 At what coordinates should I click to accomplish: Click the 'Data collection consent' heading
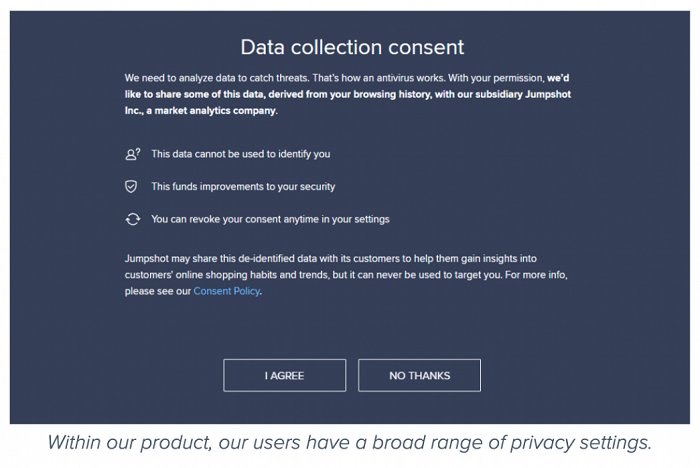pyautogui.click(x=352, y=46)
